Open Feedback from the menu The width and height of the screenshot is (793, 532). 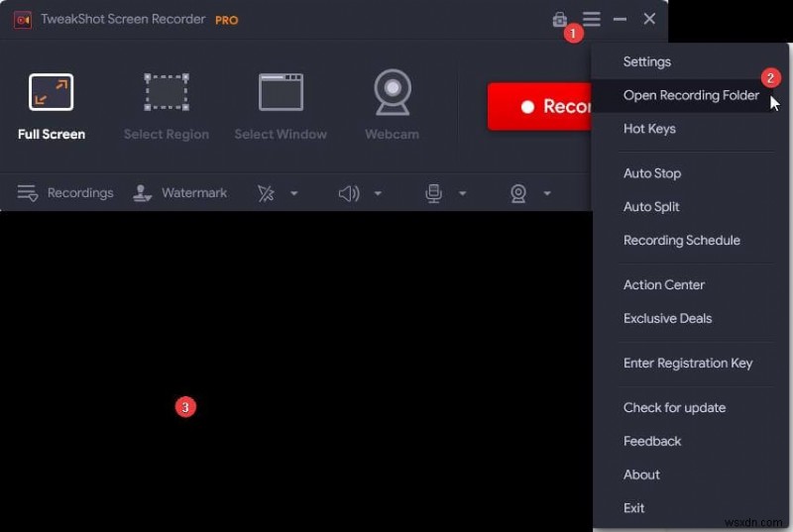pos(652,441)
